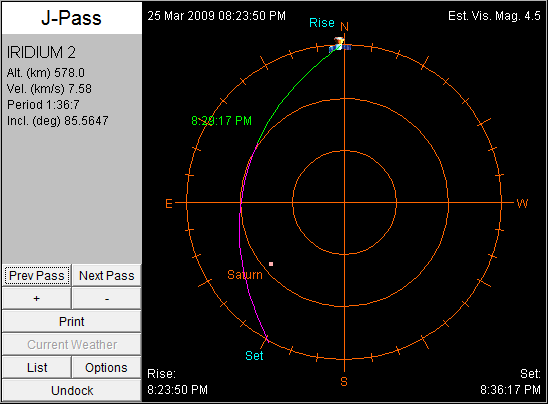Click the grayed Current Weather button
Viewport: 548px width, 404px height.
[72, 344]
